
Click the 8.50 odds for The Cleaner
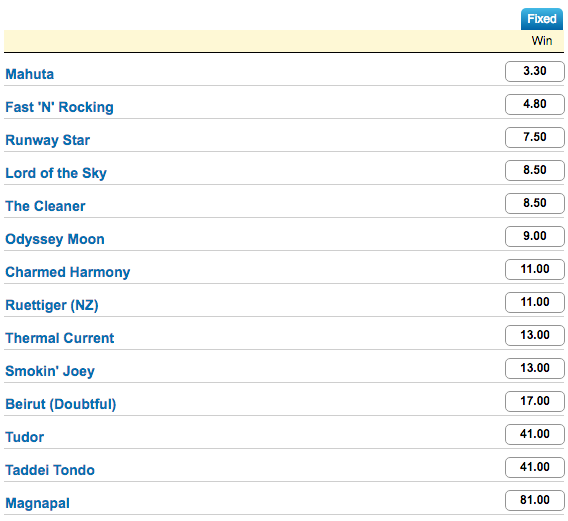(x=535, y=203)
